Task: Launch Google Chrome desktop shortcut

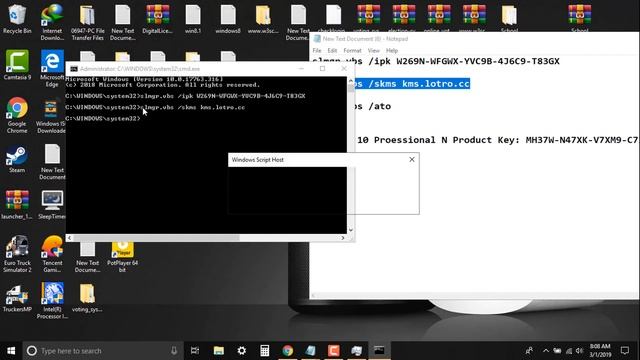Action: tap(17, 115)
